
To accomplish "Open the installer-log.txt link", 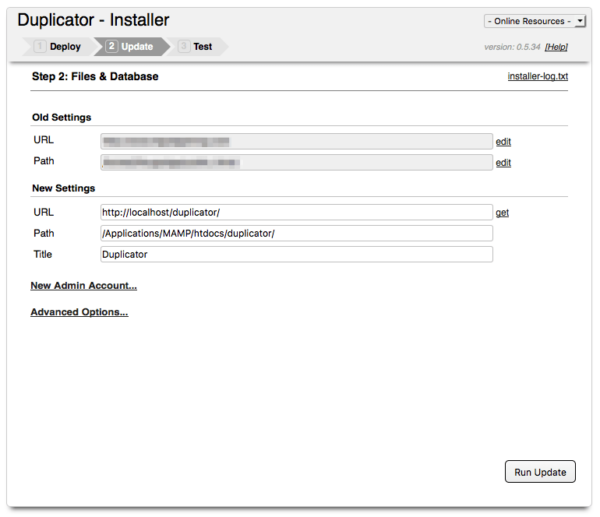I will tap(539, 77).
